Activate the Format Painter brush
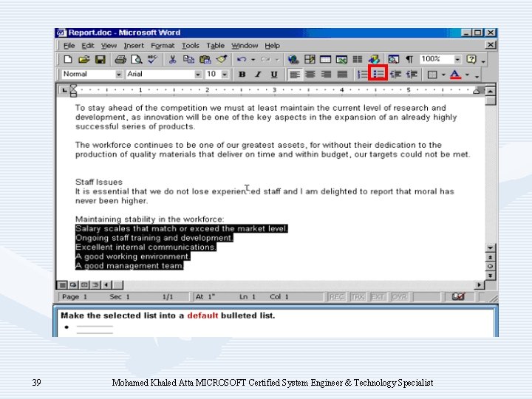The width and height of the screenshot is (532, 399). [222, 60]
